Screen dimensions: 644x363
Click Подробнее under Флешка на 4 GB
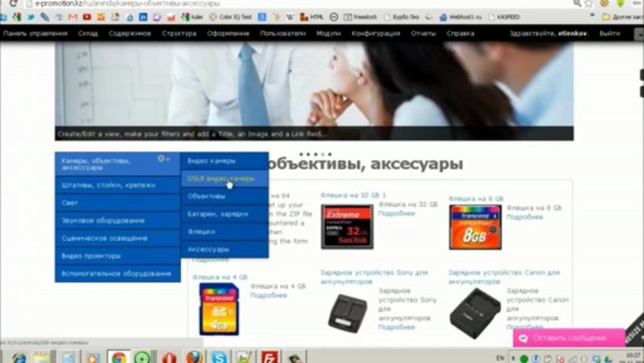coord(268,295)
